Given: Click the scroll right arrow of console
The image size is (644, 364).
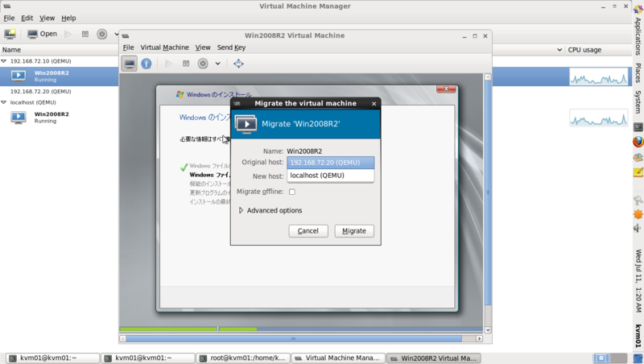Looking at the screenshot, I should [479, 338].
